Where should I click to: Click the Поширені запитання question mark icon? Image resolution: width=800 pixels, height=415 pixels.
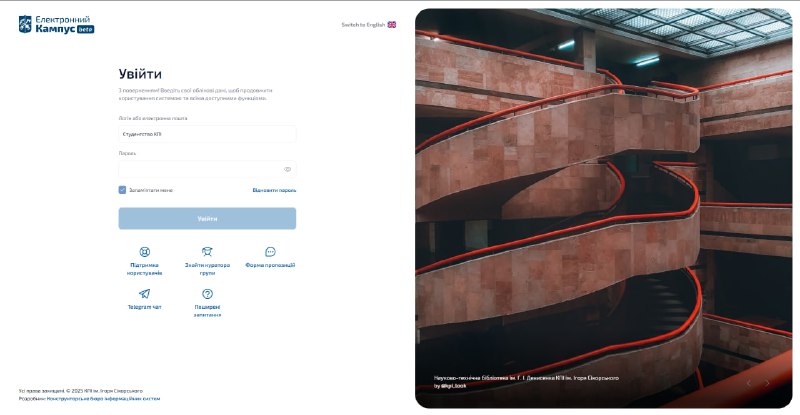(x=207, y=294)
